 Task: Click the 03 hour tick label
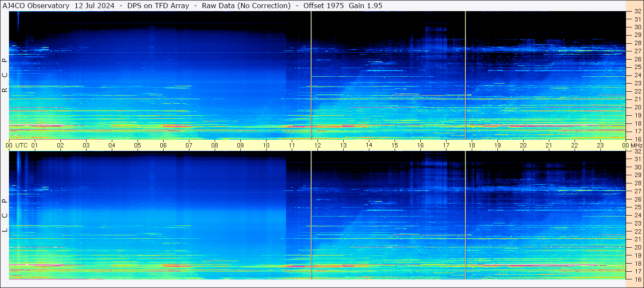(x=86, y=145)
